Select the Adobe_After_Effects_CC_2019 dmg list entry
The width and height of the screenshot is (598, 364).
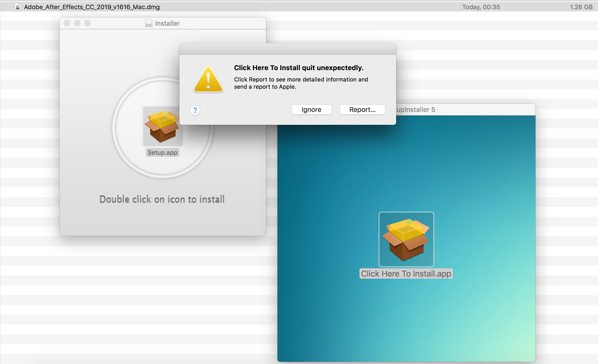point(91,7)
